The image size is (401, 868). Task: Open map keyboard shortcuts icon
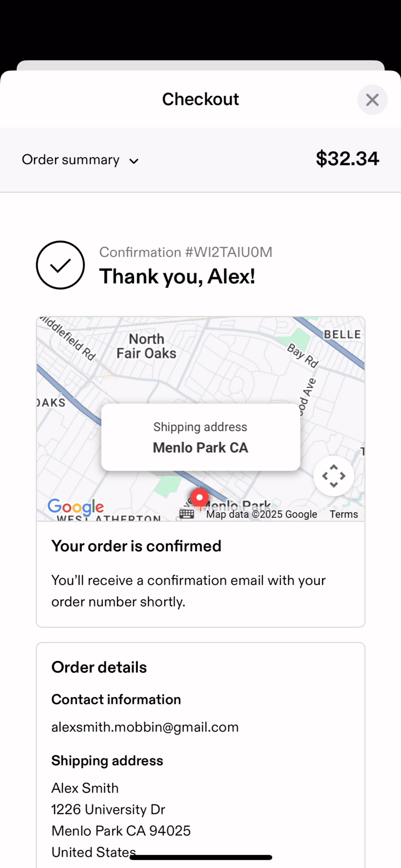pos(187,514)
